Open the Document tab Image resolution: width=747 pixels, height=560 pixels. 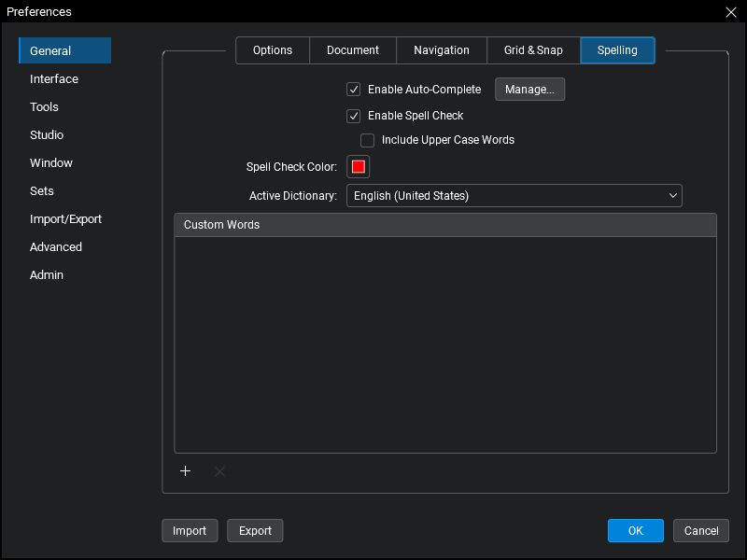coord(353,50)
